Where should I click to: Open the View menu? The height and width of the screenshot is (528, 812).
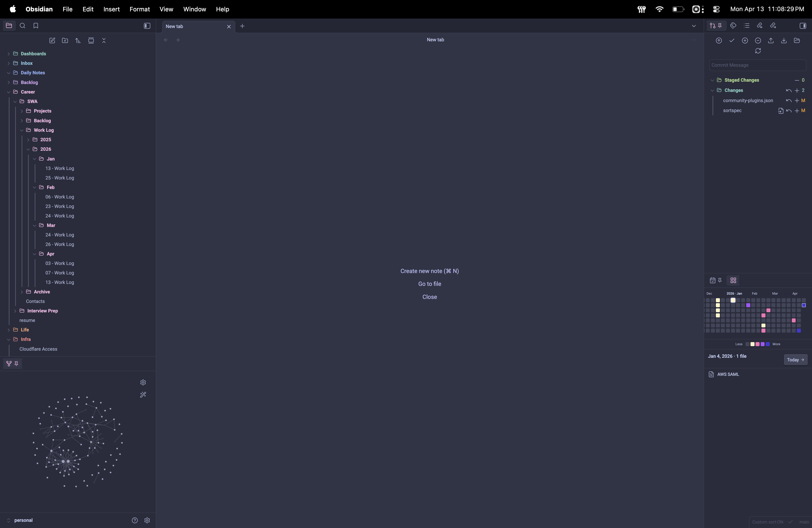(x=166, y=9)
